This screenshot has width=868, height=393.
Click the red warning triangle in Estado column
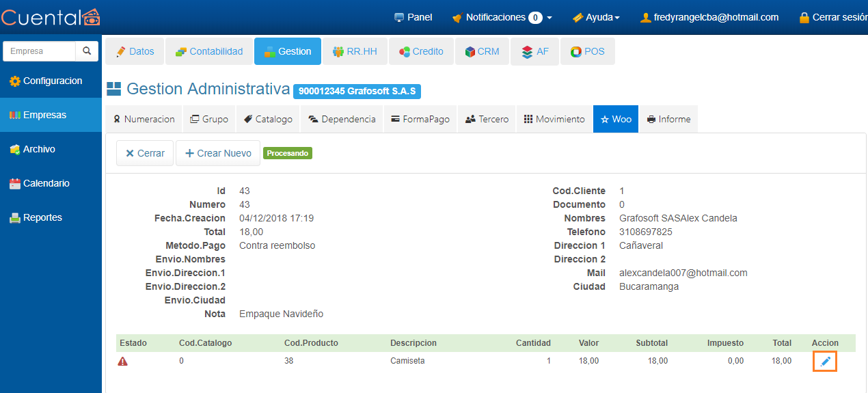tap(123, 361)
